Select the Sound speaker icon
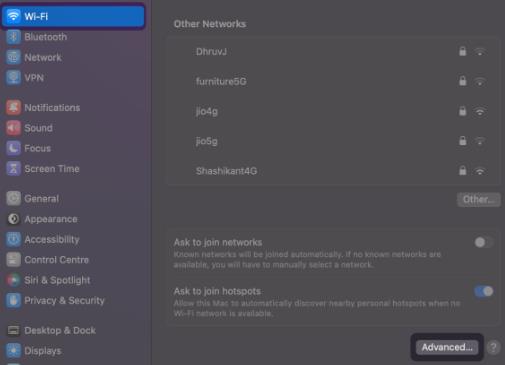 pos(13,128)
